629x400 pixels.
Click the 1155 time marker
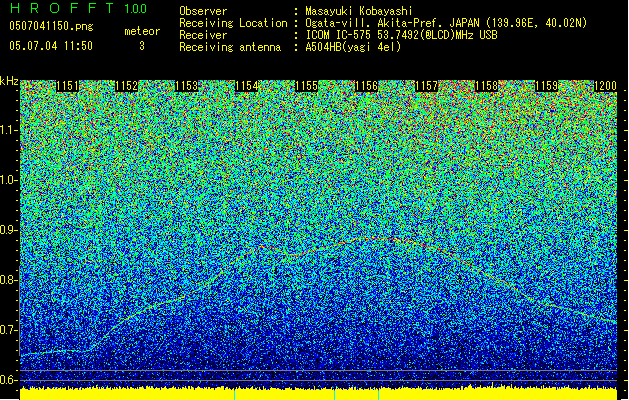click(x=306, y=86)
